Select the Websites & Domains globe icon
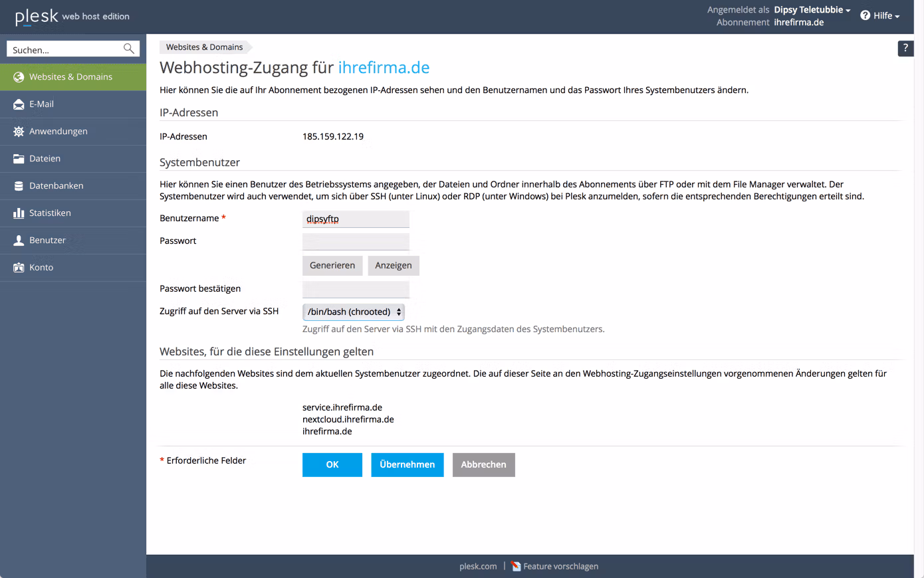The width and height of the screenshot is (924, 578). pos(18,76)
